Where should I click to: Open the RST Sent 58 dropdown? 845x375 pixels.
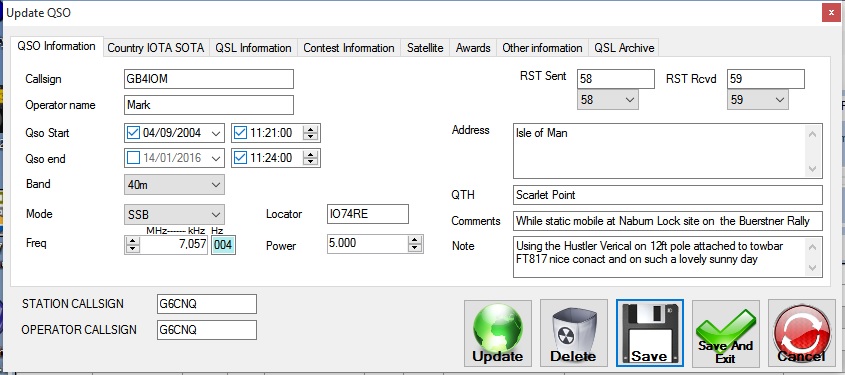[607, 100]
